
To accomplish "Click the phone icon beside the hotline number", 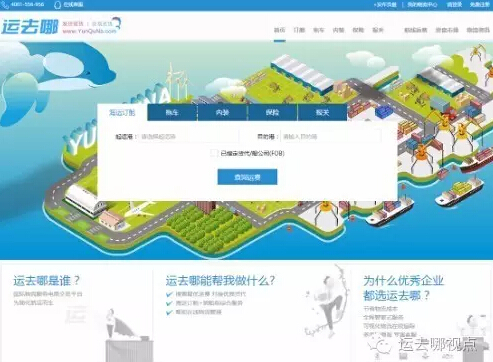I will click(x=5, y=5).
